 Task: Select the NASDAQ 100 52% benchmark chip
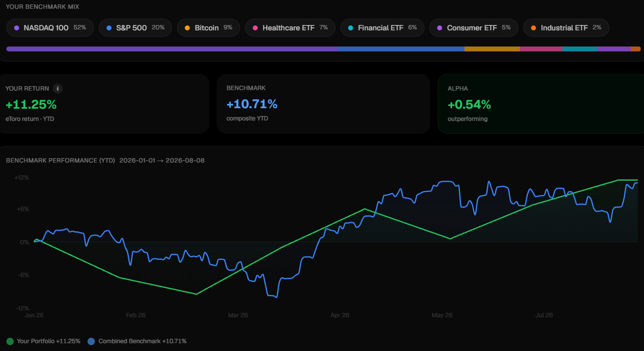(50, 28)
